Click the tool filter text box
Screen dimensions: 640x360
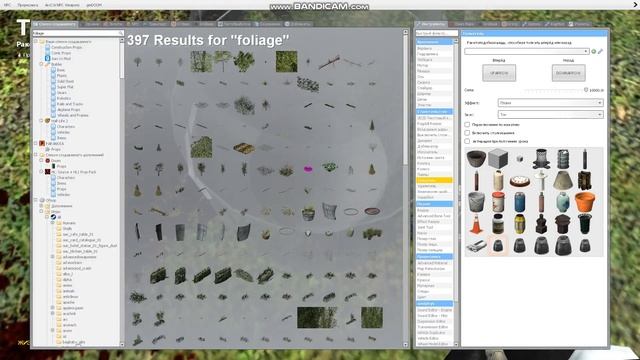coord(436,33)
